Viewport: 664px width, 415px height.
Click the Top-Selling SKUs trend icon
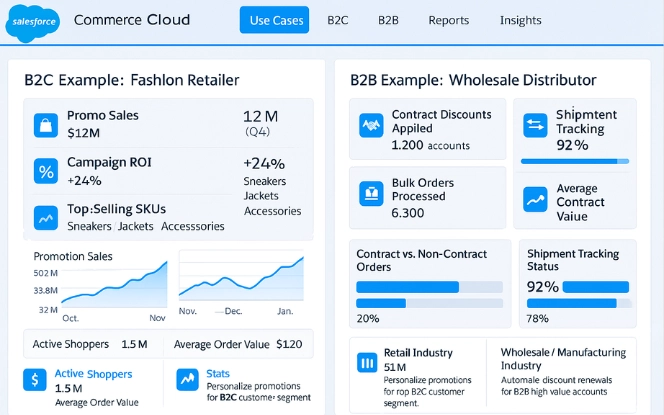click(45, 217)
